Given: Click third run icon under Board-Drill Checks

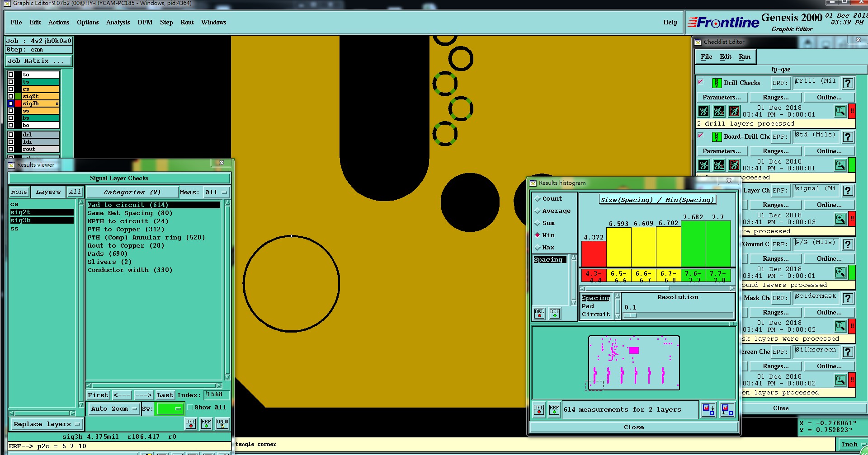Looking at the screenshot, I should (x=734, y=165).
